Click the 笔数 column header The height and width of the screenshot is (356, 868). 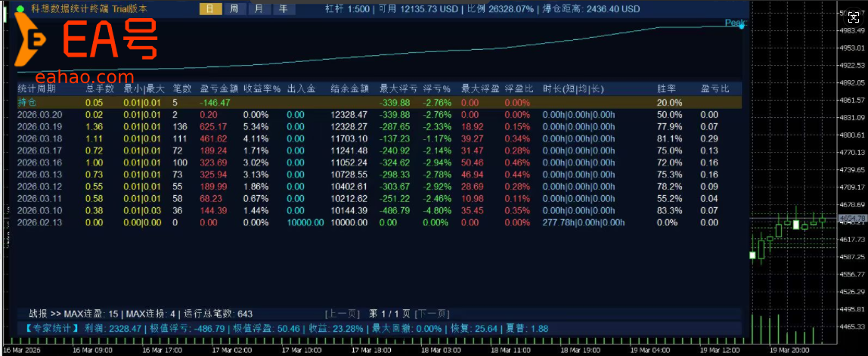[182, 88]
